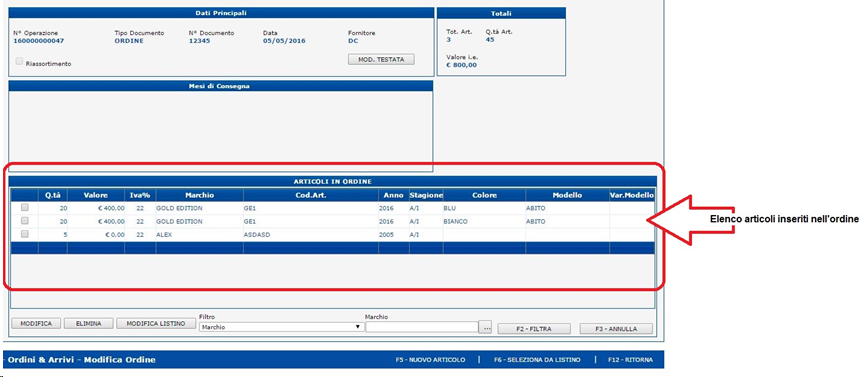
Task: Click the ARTICOLI IN ORDINE table title
Action: tap(333, 181)
